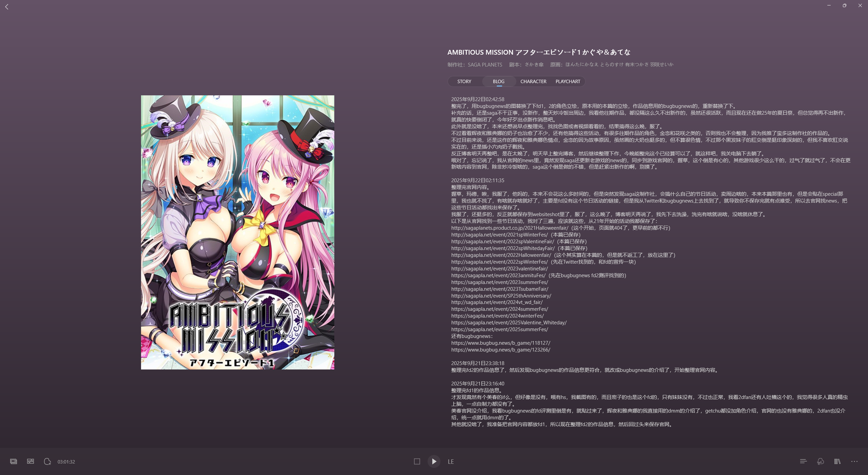Open the 2025Valentine_Whiteday event link

pos(509,323)
